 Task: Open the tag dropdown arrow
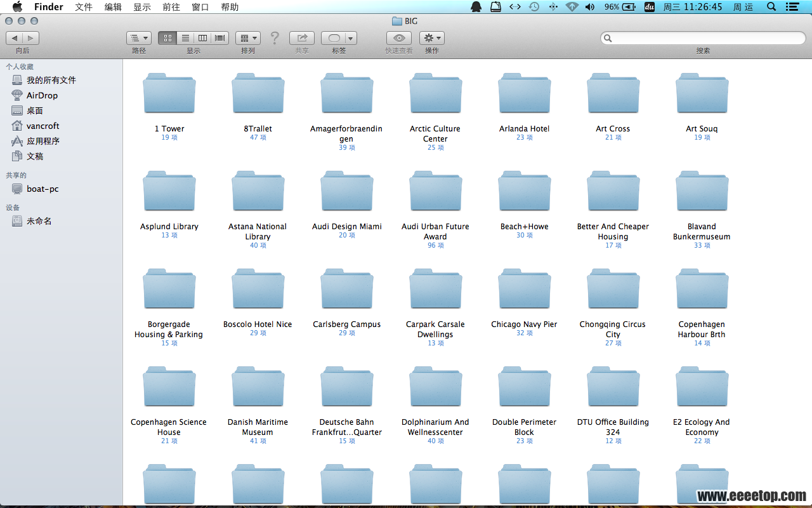tap(351, 38)
